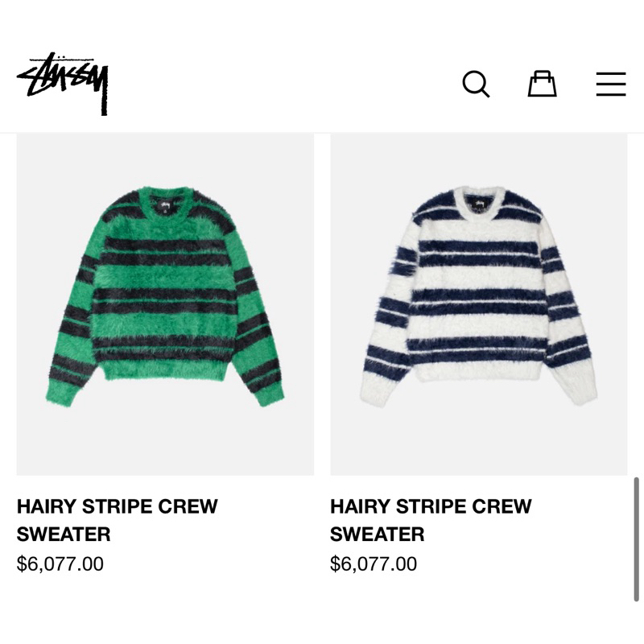
Task: Click the page's vertical scrollbar thumb
Action: (636, 539)
